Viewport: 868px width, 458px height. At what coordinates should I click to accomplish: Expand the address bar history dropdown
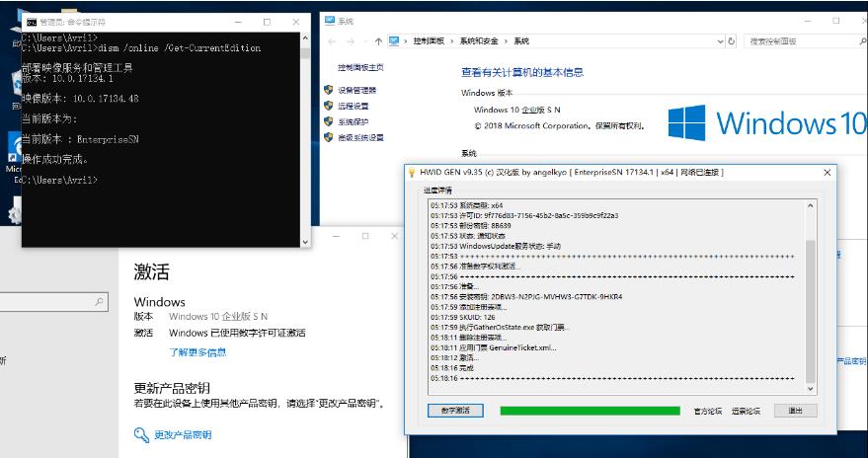(721, 41)
